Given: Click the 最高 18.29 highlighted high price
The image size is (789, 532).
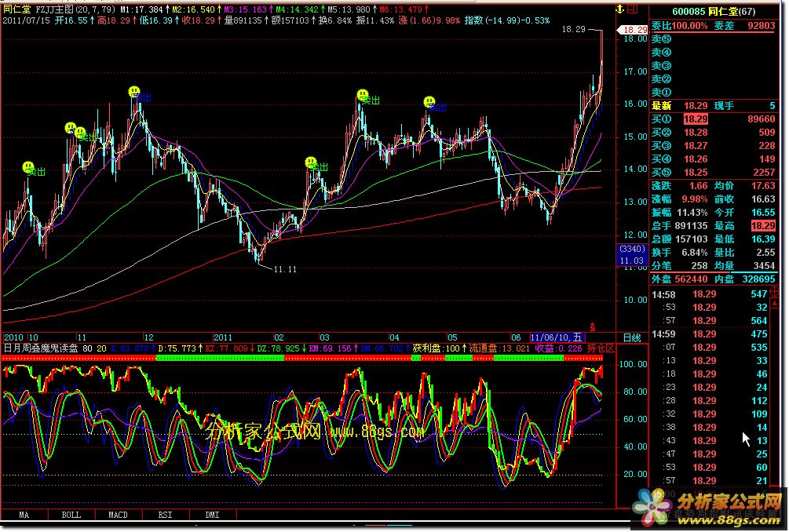Looking at the screenshot, I should click(x=763, y=226).
